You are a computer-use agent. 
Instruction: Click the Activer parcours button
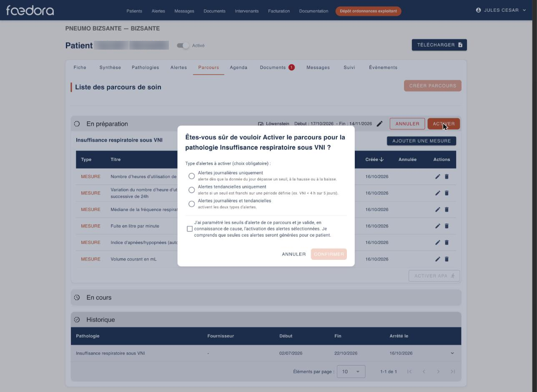[444, 124]
